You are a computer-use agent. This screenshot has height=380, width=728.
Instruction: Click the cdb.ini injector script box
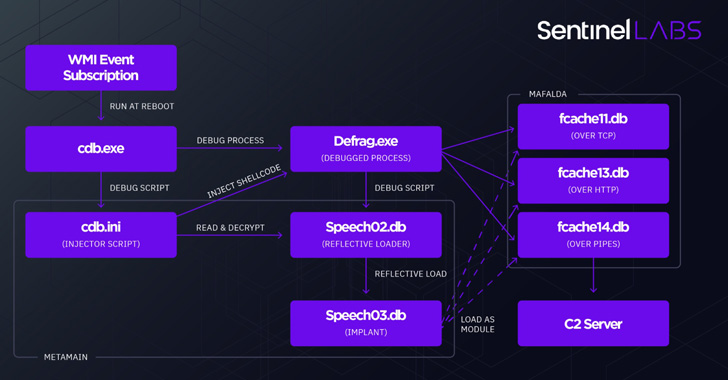pos(101,235)
